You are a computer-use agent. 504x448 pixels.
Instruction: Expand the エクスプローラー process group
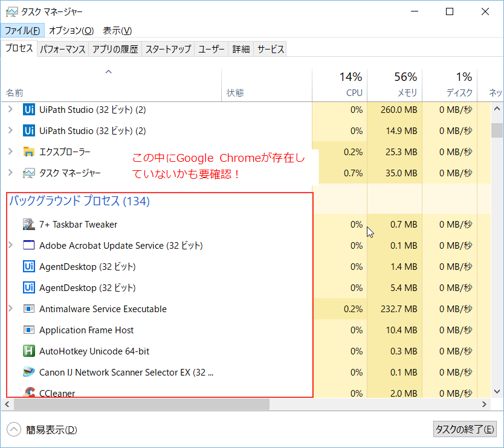tap(10, 152)
